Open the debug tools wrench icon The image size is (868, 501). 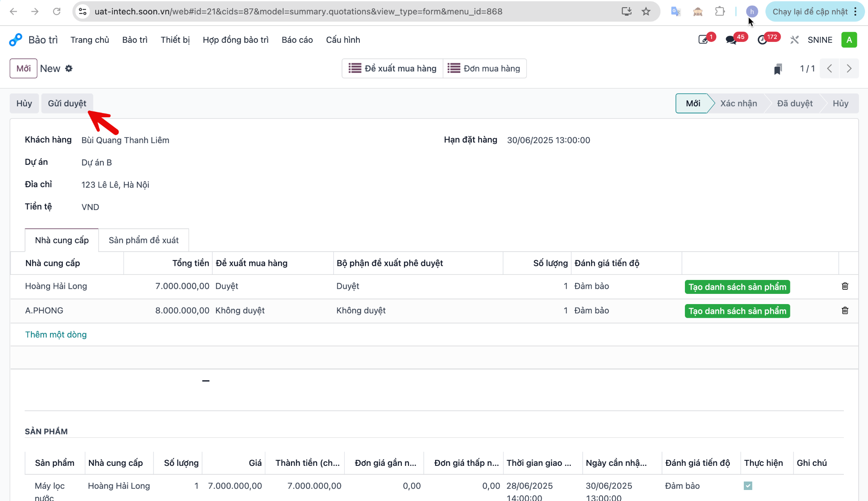[794, 40]
